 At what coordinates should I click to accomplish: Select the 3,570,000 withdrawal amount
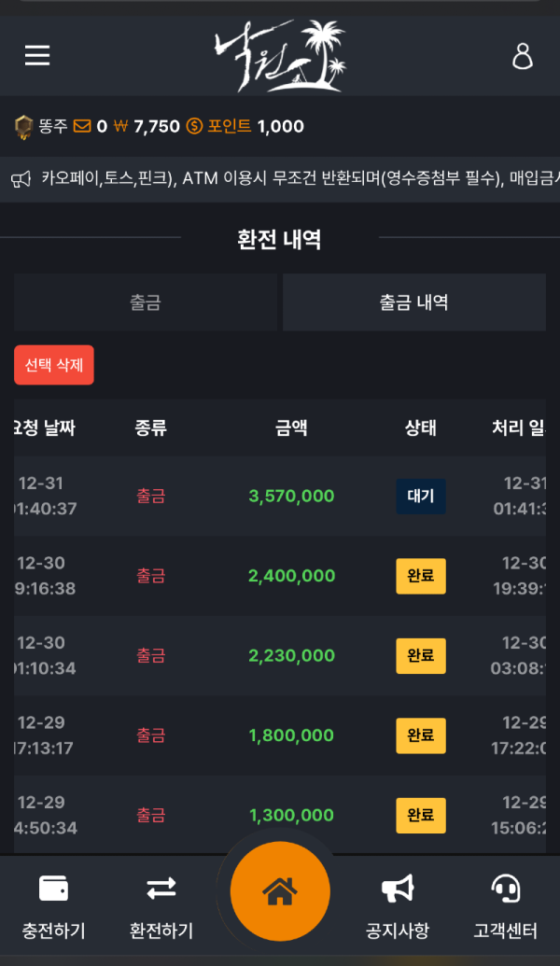(x=291, y=497)
